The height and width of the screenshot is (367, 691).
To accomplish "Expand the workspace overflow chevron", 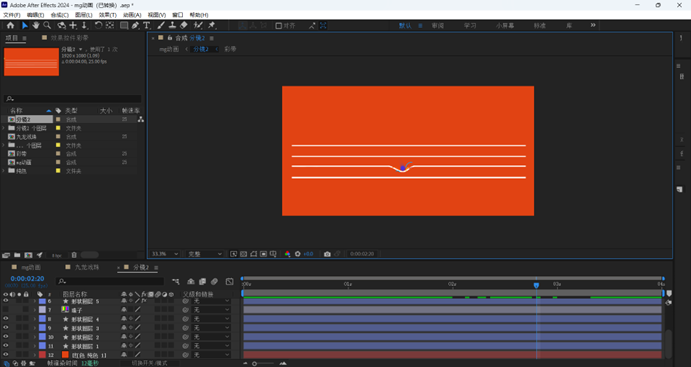I will (x=593, y=25).
